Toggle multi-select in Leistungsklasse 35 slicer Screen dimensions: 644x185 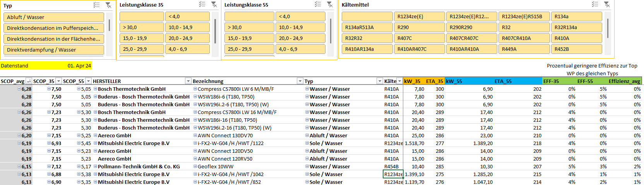[202, 4]
